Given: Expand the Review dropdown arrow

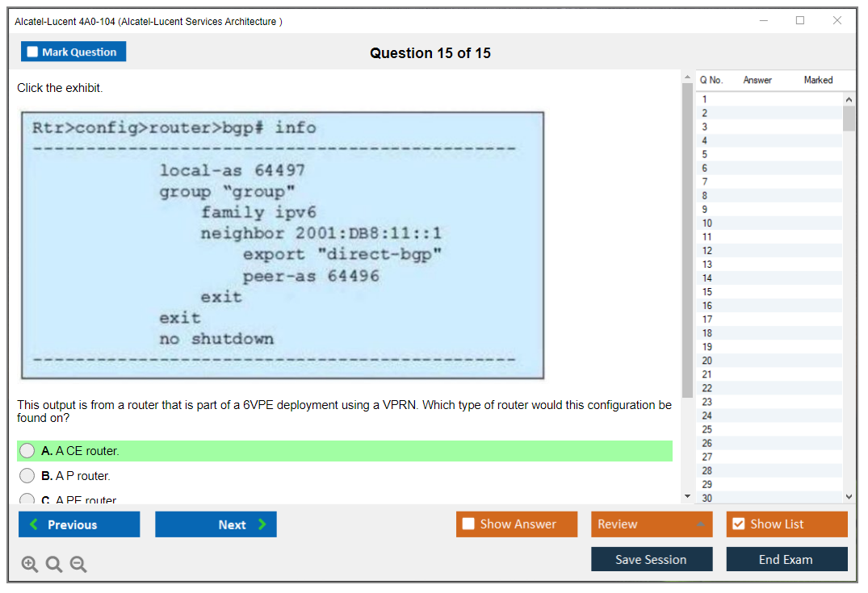Looking at the screenshot, I should (700, 524).
